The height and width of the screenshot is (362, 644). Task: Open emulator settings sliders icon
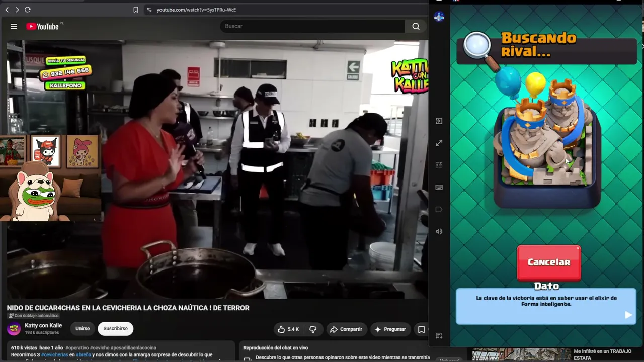tap(439, 165)
